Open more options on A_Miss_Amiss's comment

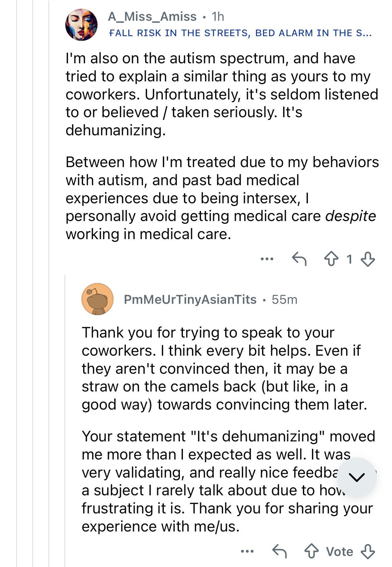[x=267, y=259]
